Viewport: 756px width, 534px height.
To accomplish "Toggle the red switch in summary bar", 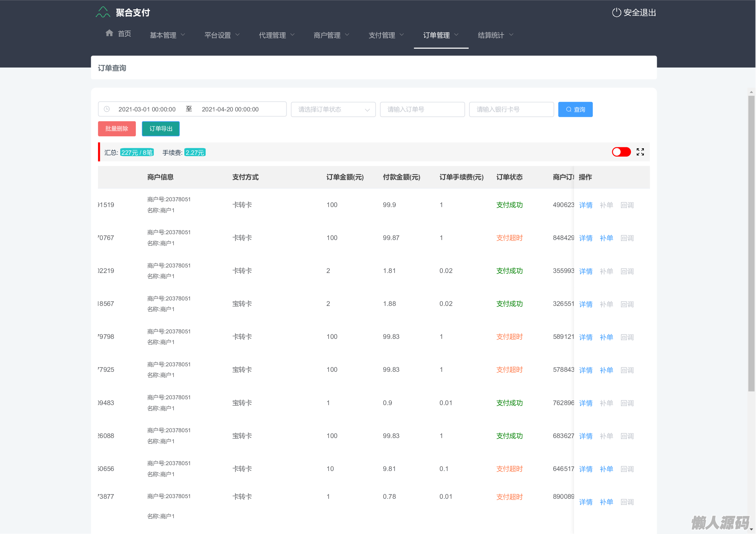I will pyautogui.click(x=621, y=152).
